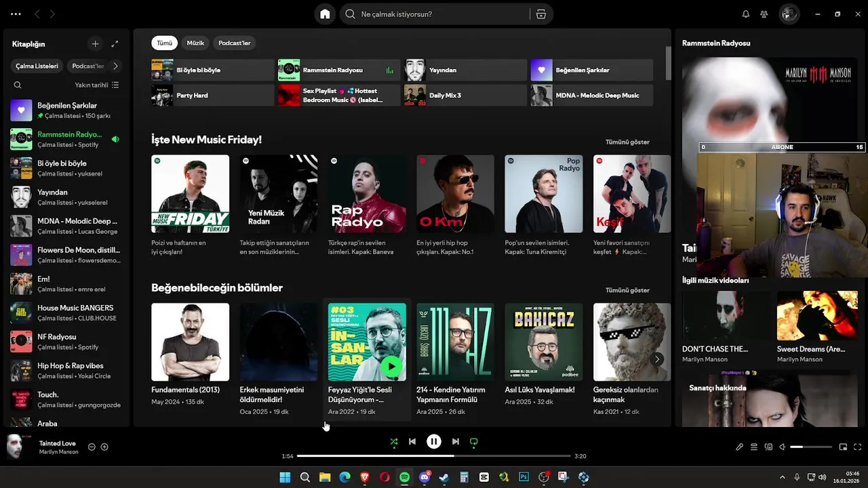
Task: Open the play queue icon
Action: [754, 447]
